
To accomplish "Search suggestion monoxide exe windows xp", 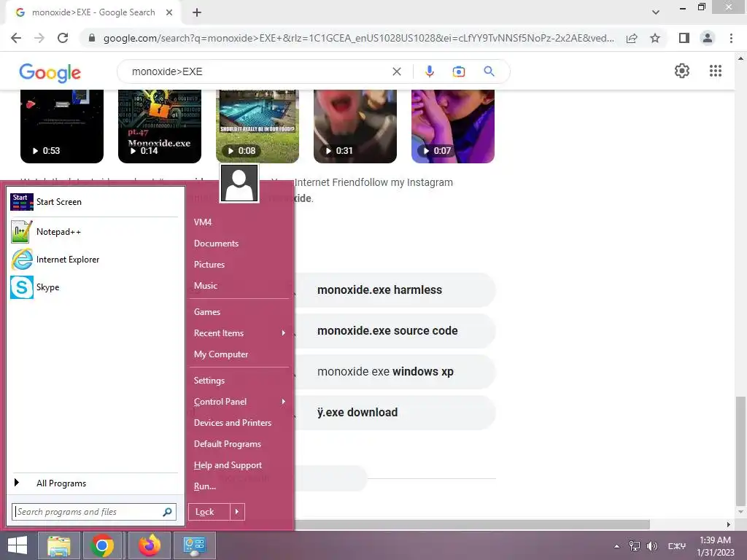I will [x=395, y=372].
